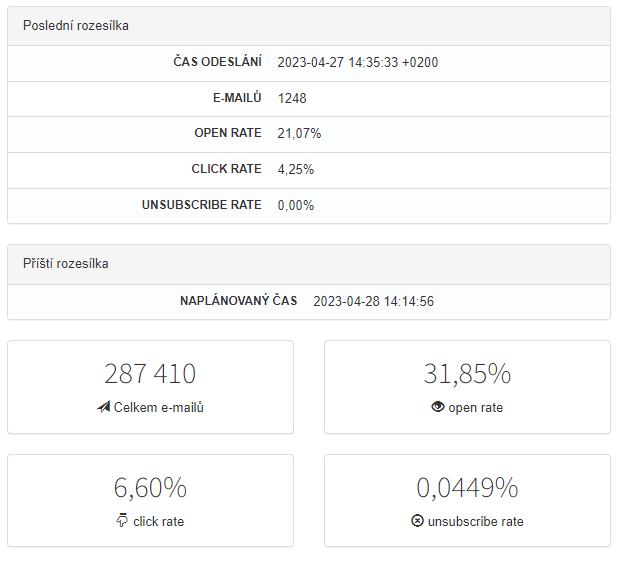Click the 0,0449% overall unsubscribe rate figure
This screenshot has height=569, width=620.
point(467,488)
